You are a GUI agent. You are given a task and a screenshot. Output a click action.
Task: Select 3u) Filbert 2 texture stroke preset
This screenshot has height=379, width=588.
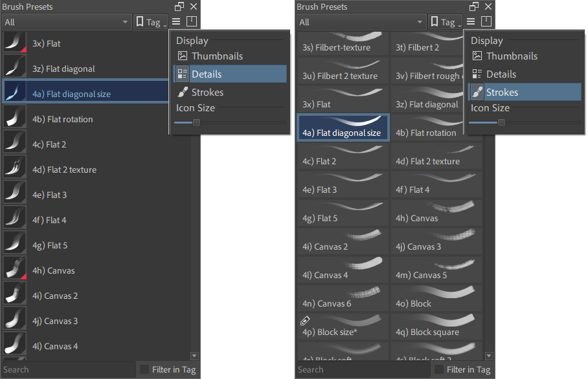coord(343,70)
